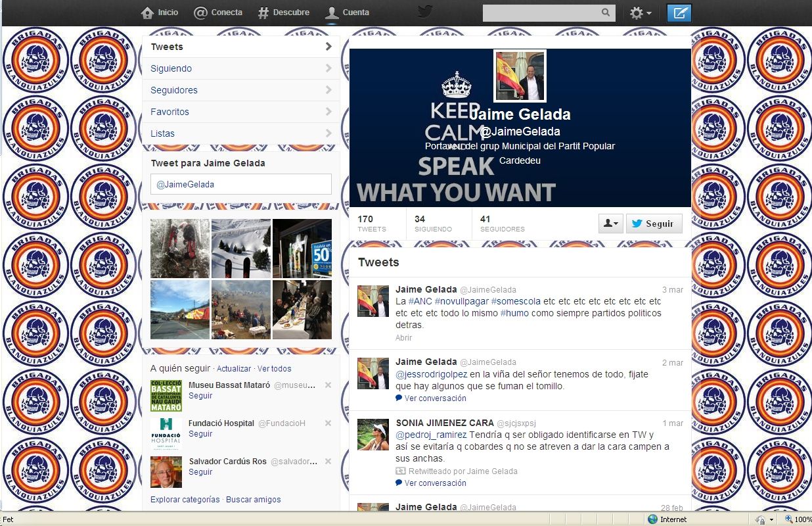This screenshot has width=812, height=526.
Task: Open Jaime Gelada's header profile picture
Action: click(x=520, y=76)
